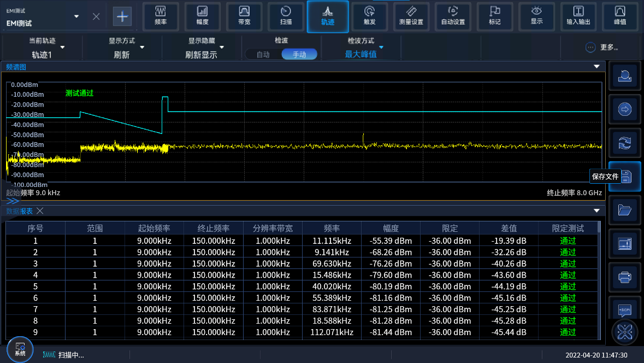Collapse the spectrum graph (频谱图) panel arrow

pyautogui.click(x=596, y=67)
